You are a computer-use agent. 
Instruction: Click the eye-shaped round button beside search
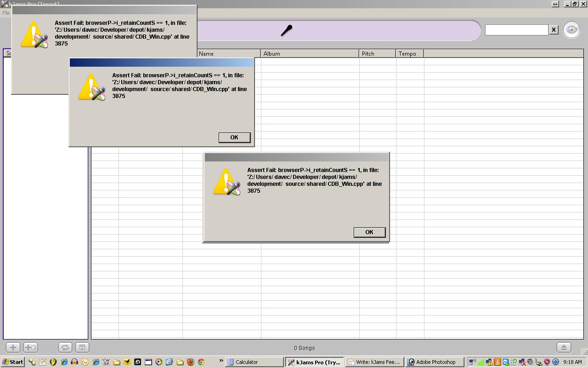[571, 30]
